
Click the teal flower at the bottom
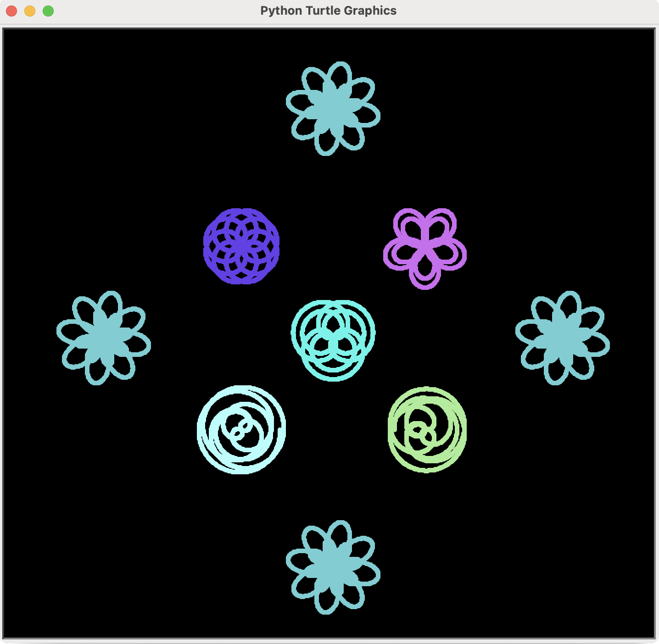coord(333,567)
